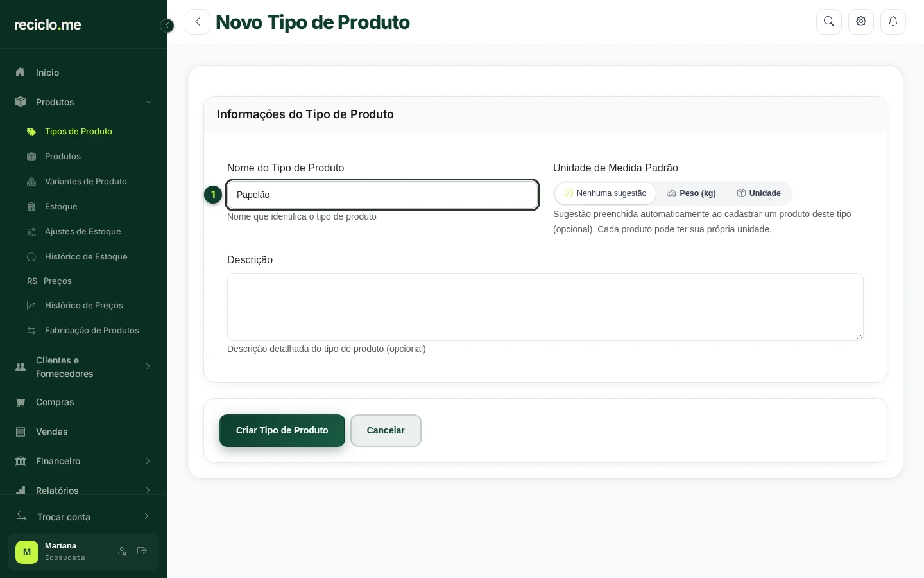
Task: Collapse the Produtos menu chevron
Action: pyautogui.click(x=148, y=102)
